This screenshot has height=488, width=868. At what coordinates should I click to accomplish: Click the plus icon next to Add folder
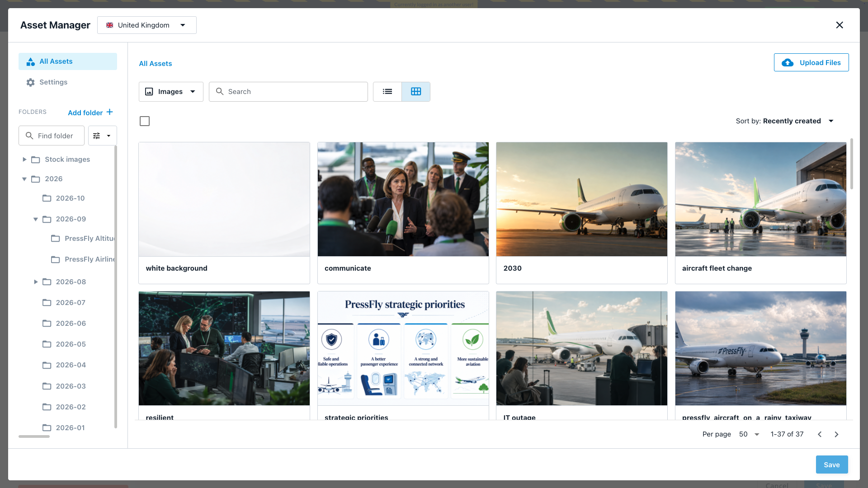tap(109, 112)
